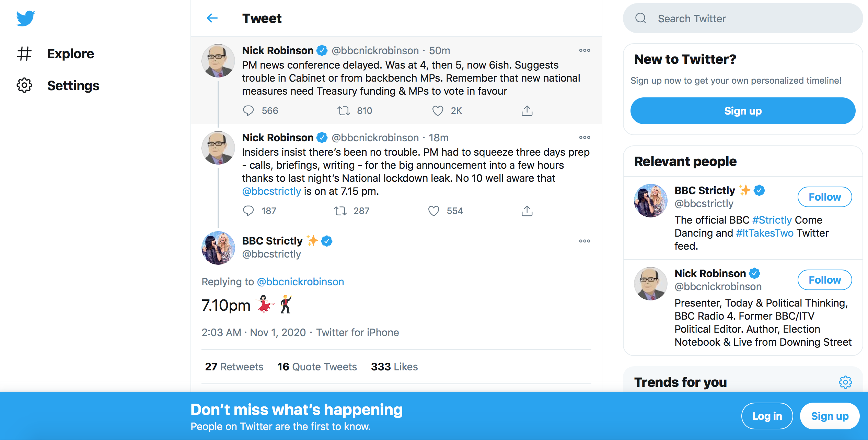Like the tweet with 2K likes
This screenshot has width=868, height=440.
(x=438, y=111)
